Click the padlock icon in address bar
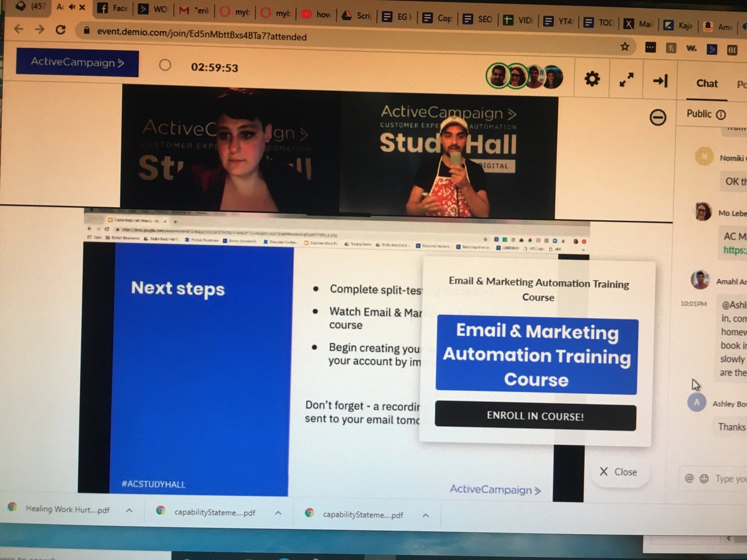747x560 pixels. (86, 30)
